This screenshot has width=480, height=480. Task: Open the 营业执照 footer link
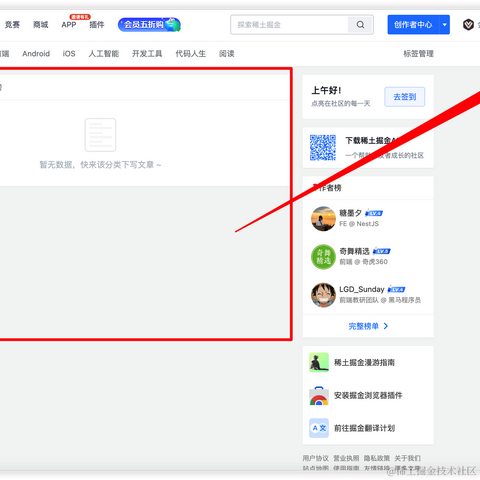pyautogui.click(x=346, y=458)
